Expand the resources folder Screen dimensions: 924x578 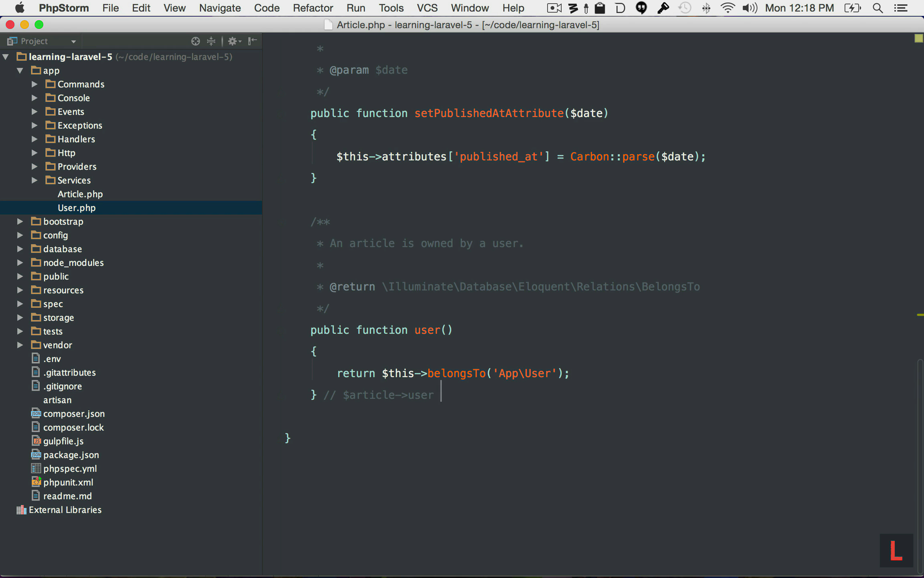pos(20,290)
